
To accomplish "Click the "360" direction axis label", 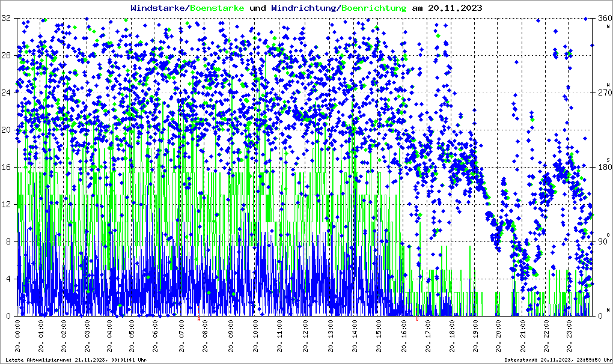I will point(605,18).
